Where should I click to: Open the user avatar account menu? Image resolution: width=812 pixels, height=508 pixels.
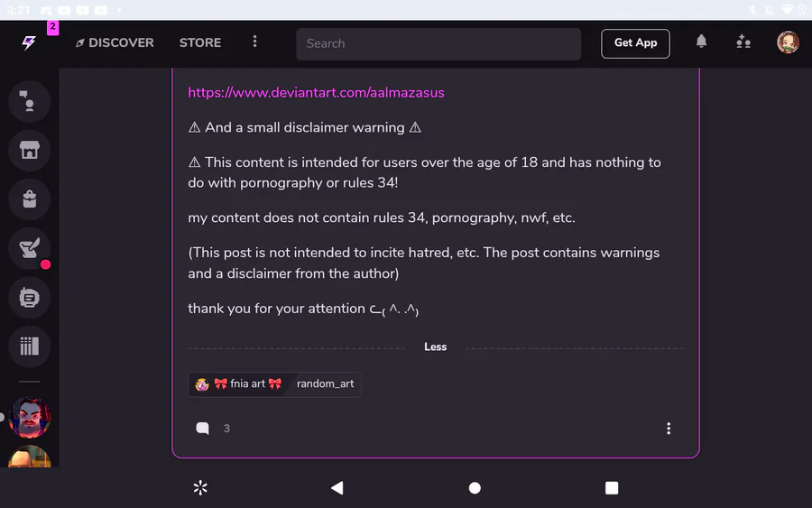pos(788,42)
